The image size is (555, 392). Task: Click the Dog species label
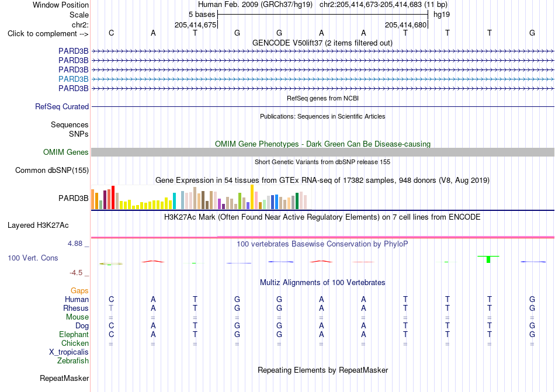coord(82,325)
